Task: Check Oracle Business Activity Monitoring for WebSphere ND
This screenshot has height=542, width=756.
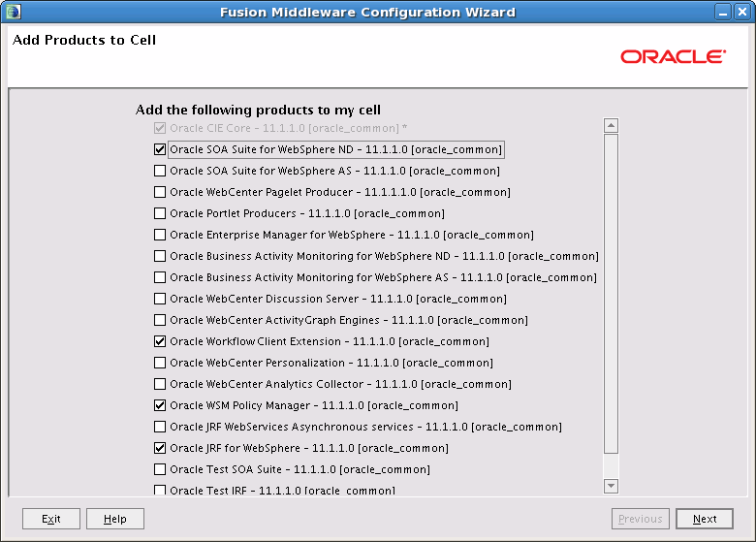Action: 160,256
